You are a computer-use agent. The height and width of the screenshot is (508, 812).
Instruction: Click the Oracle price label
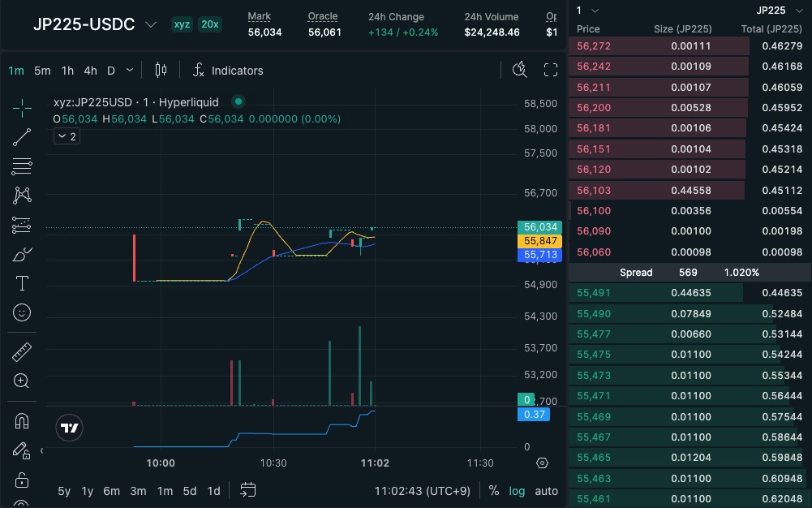(323, 16)
